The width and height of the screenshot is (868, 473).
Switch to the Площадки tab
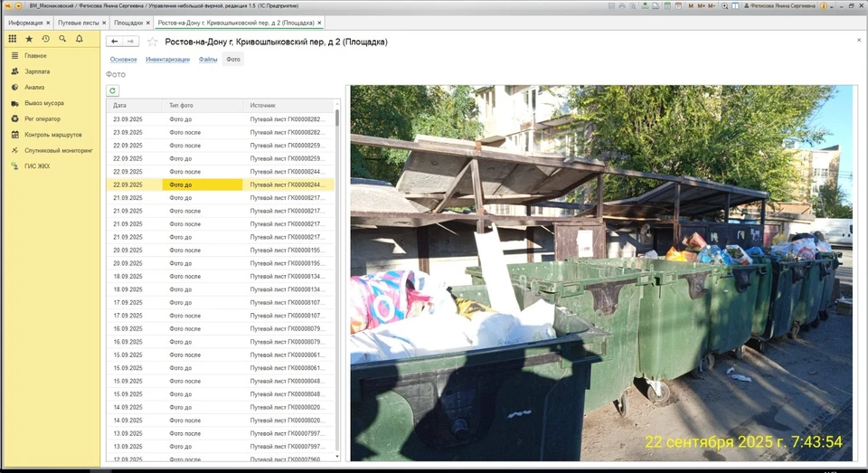tap(127, 22)
